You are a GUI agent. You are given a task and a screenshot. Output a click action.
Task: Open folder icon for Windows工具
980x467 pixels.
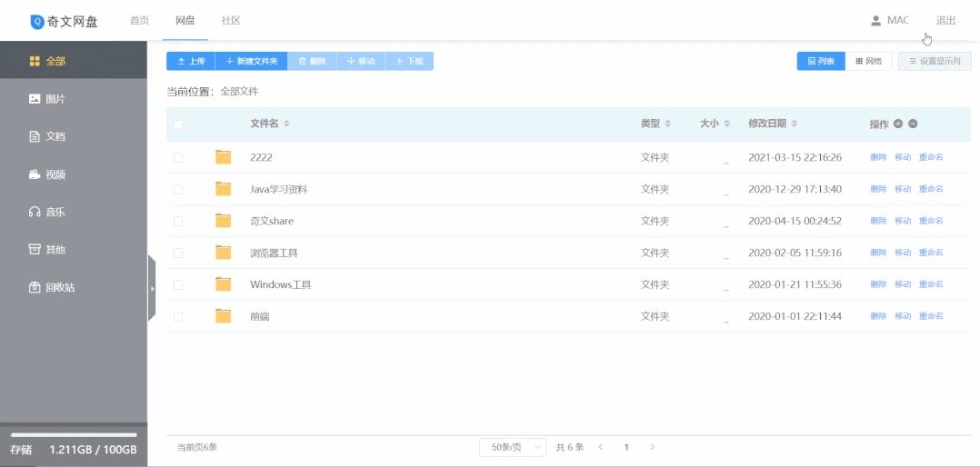point(223,284)
